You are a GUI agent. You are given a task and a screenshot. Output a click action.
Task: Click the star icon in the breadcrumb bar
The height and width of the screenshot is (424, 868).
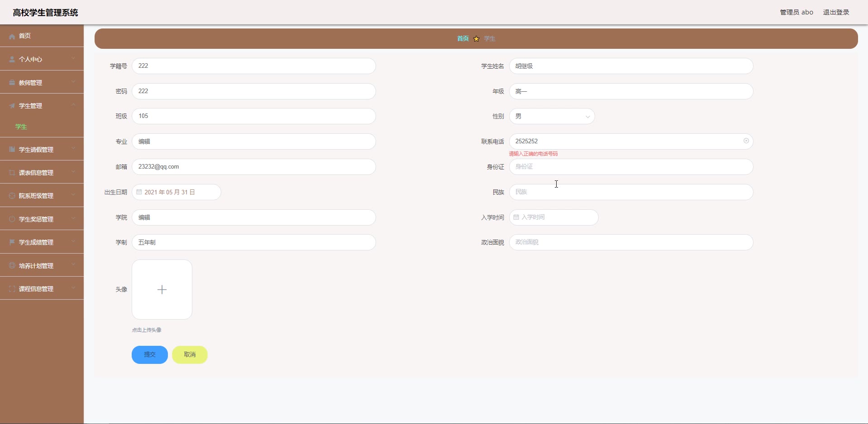pos(476,39)
